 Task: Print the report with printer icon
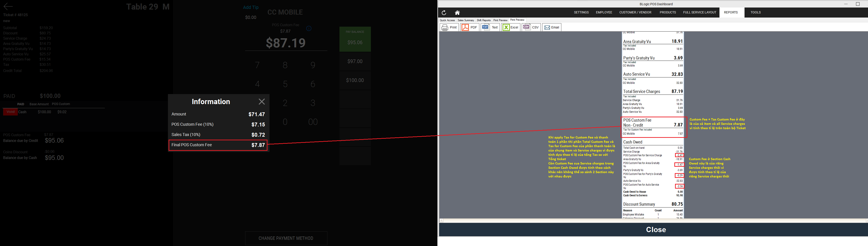(449, 27)
